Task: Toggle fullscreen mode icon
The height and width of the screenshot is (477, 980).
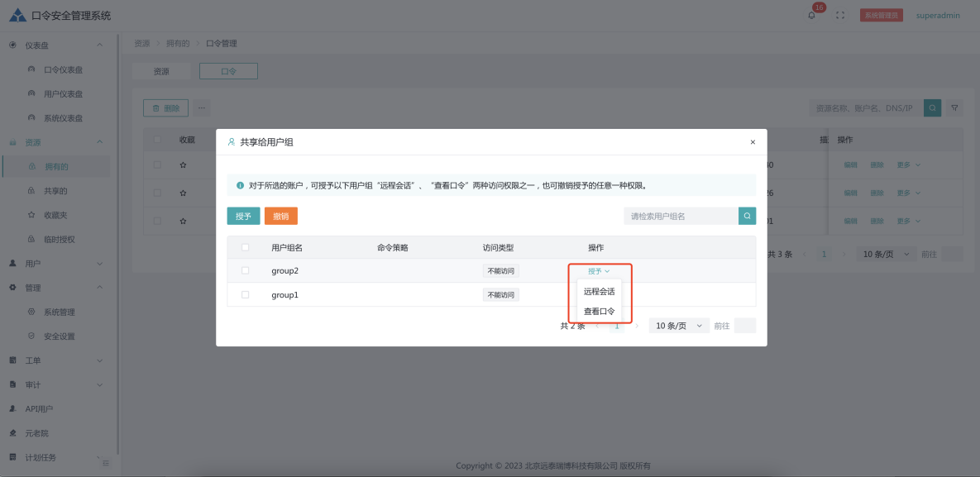Action: (840, 16)
